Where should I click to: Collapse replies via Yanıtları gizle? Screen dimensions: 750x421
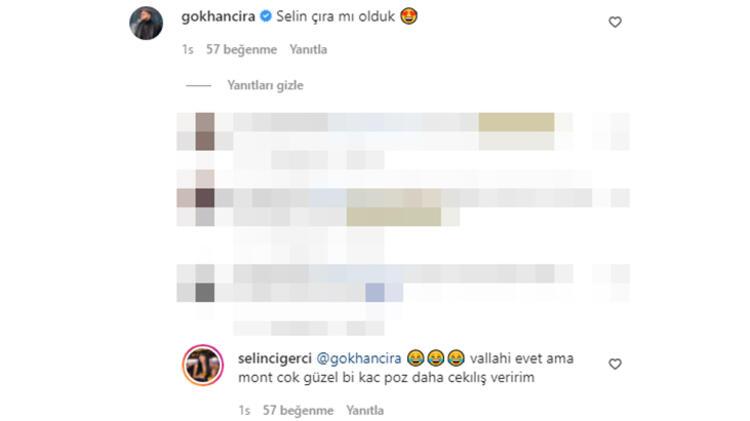pyautogui.click(x=265, y=86)
